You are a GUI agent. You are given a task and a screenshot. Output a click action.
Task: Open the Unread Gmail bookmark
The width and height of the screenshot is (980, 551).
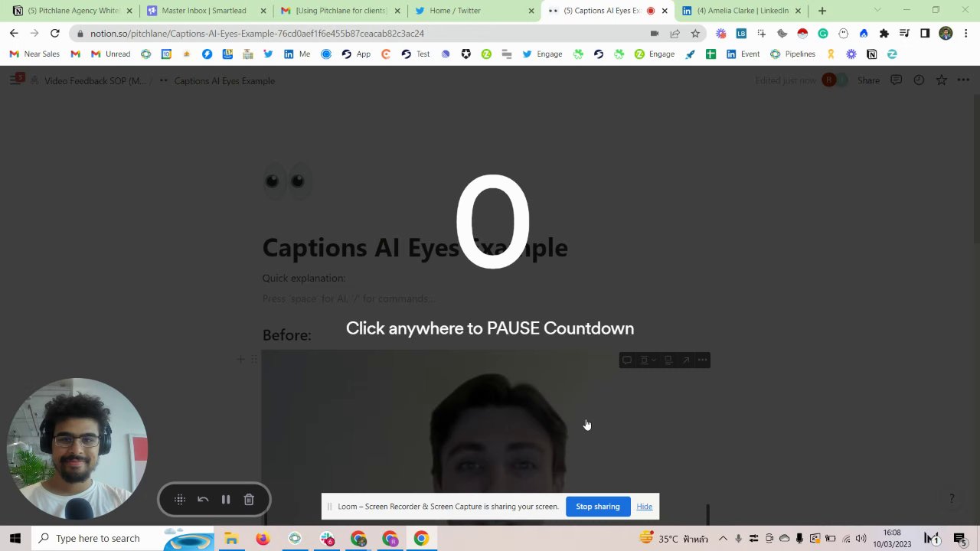click(x=111, y=54)
